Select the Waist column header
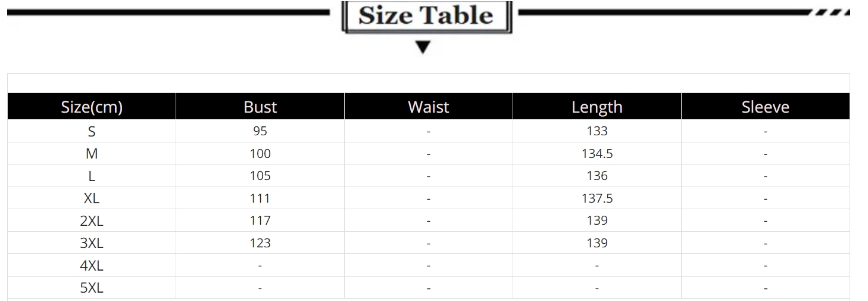This screenshot has height=301, width=868. tap(429, 107)
